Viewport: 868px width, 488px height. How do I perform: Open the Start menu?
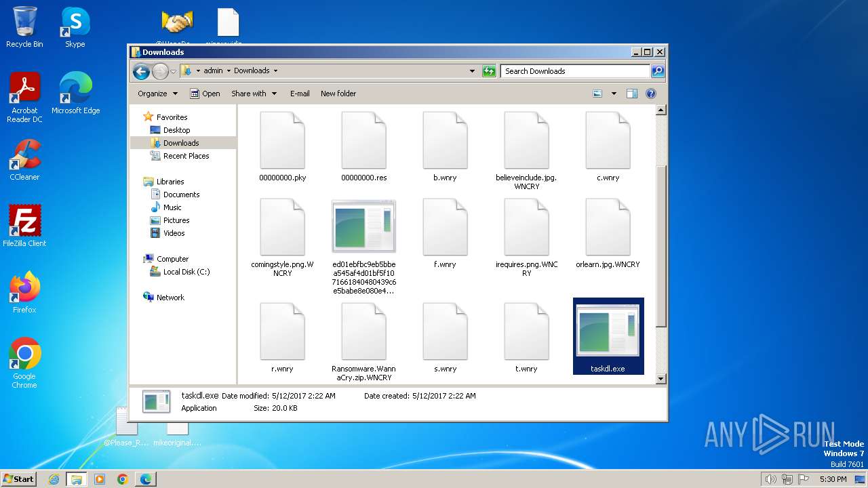pos(18,479)
